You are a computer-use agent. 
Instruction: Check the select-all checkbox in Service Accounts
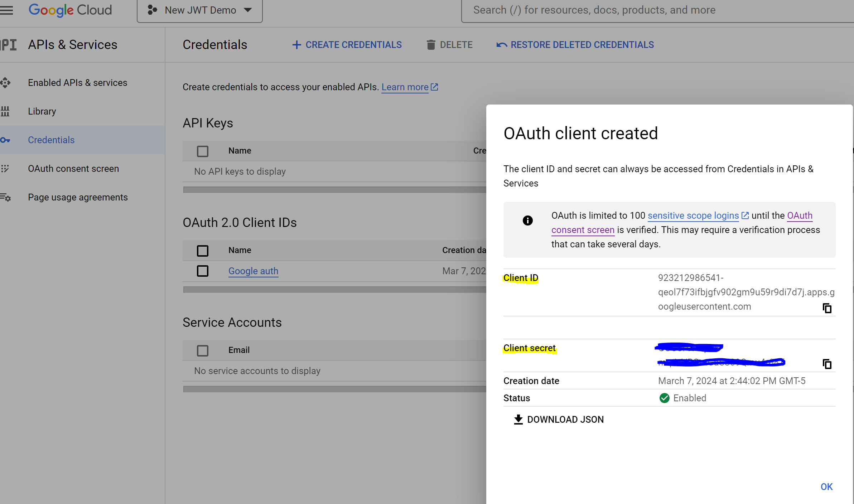(x=203, y=350)
